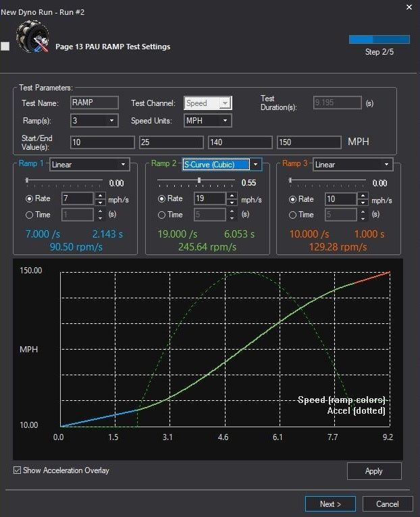The width and height of the screenshot is (420, 517).
Task: Click the '7.000 /s' rate readout
Action: [43, 234]
